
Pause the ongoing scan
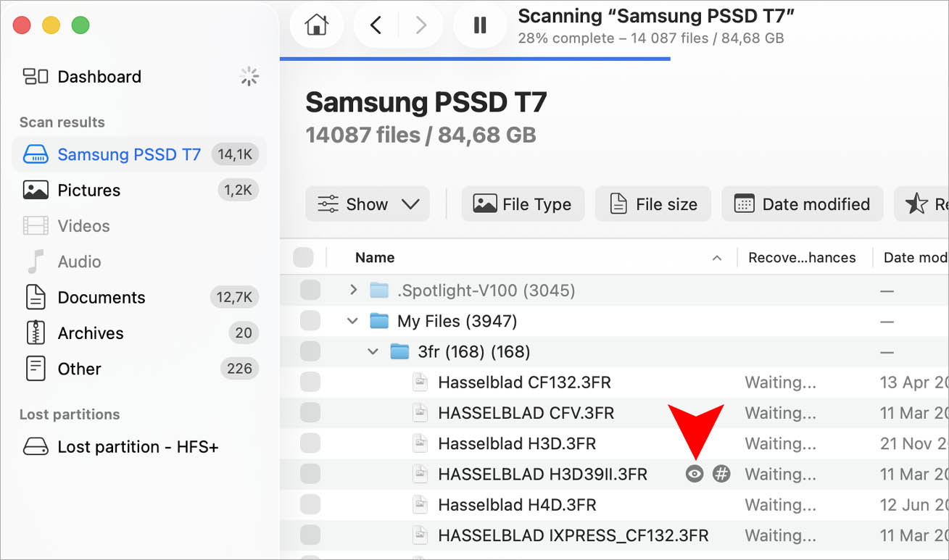click(x=479, y=24)
